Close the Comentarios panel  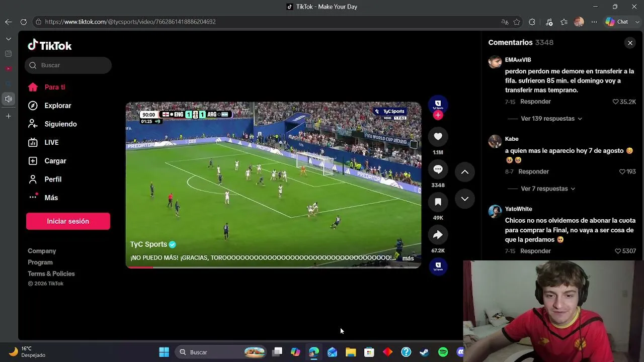coord(630,43)
